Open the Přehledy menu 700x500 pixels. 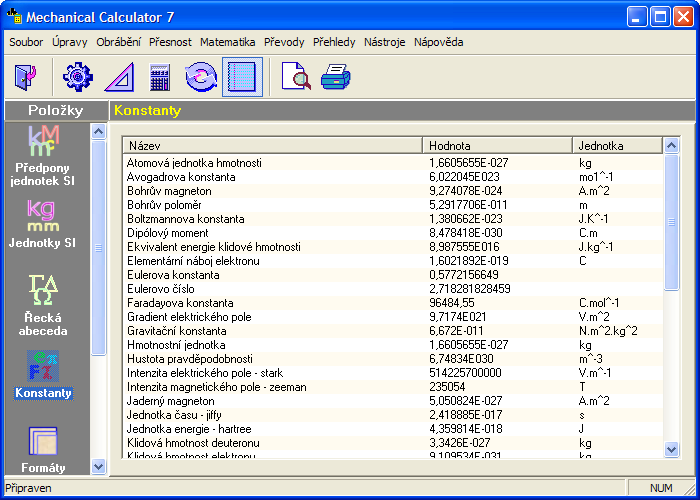click(x=334, y=42)
